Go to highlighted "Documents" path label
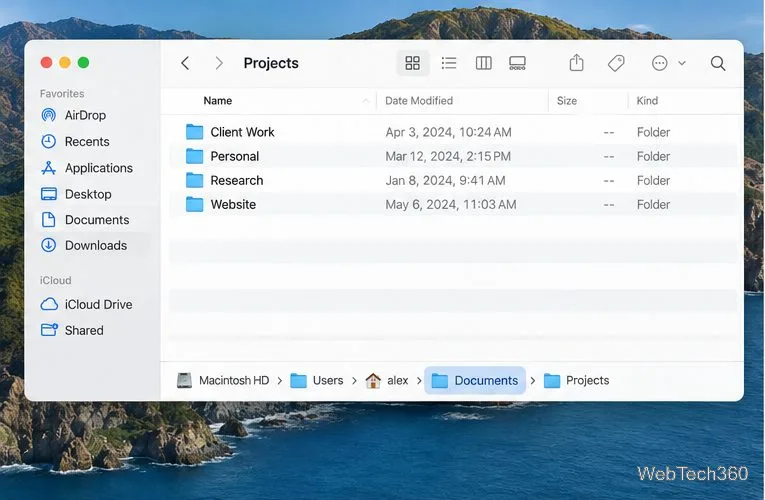 coord(486,380)
